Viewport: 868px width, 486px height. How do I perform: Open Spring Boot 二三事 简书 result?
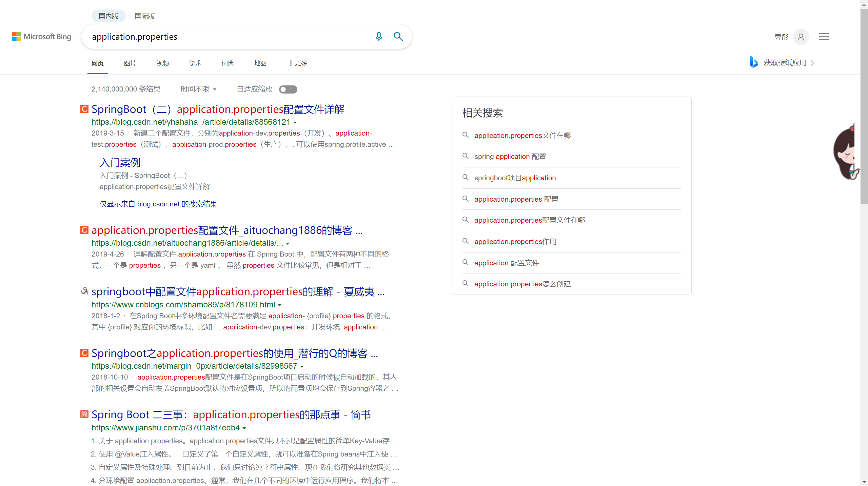231,414
